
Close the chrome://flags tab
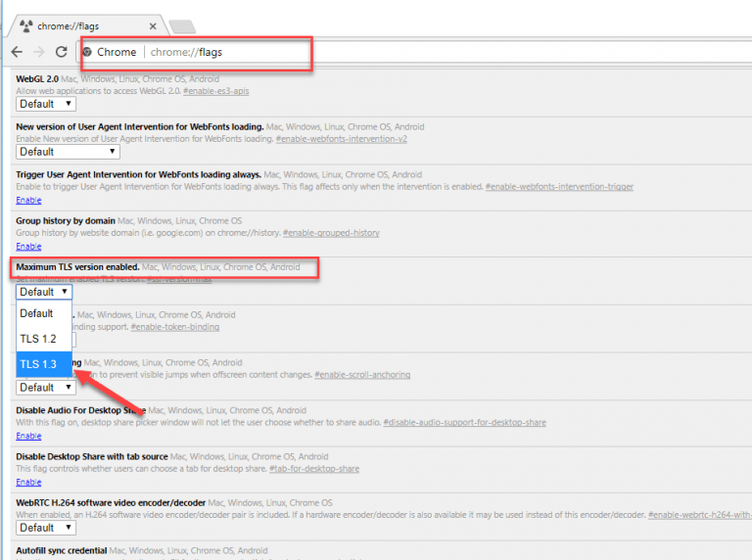153,26
